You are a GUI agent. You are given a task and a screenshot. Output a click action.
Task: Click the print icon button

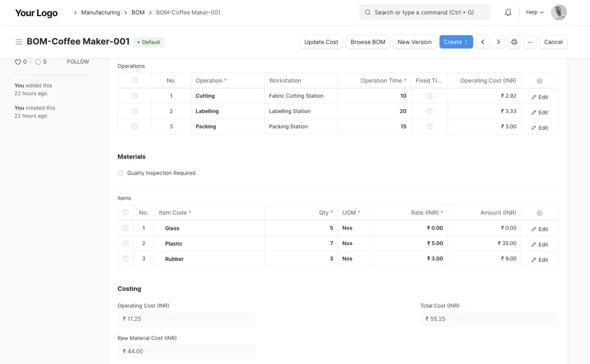click(514, 42)
